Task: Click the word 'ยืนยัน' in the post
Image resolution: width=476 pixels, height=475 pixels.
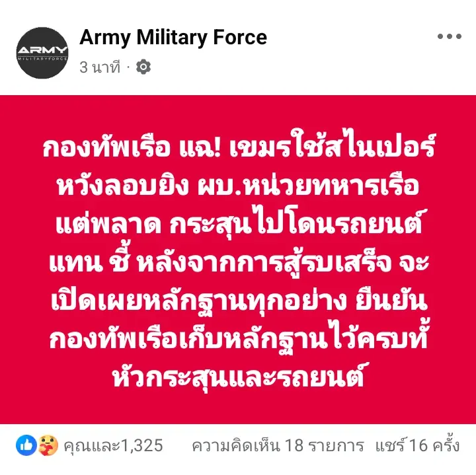Action: 391,301
